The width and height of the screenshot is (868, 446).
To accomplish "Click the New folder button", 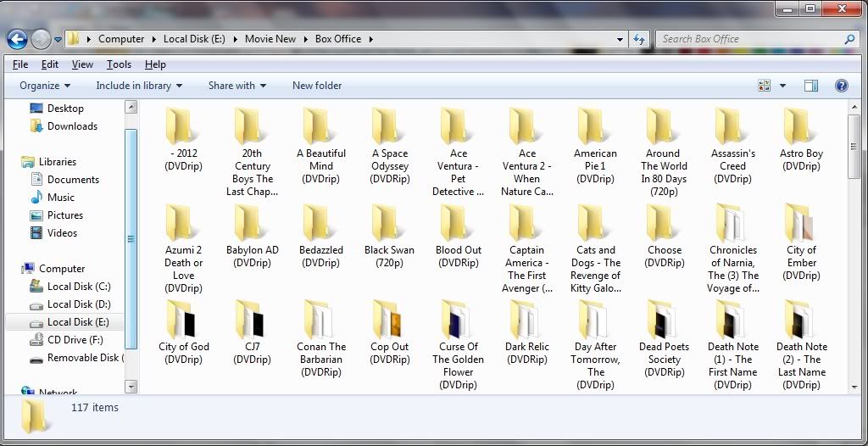I will tap(317, 86).
